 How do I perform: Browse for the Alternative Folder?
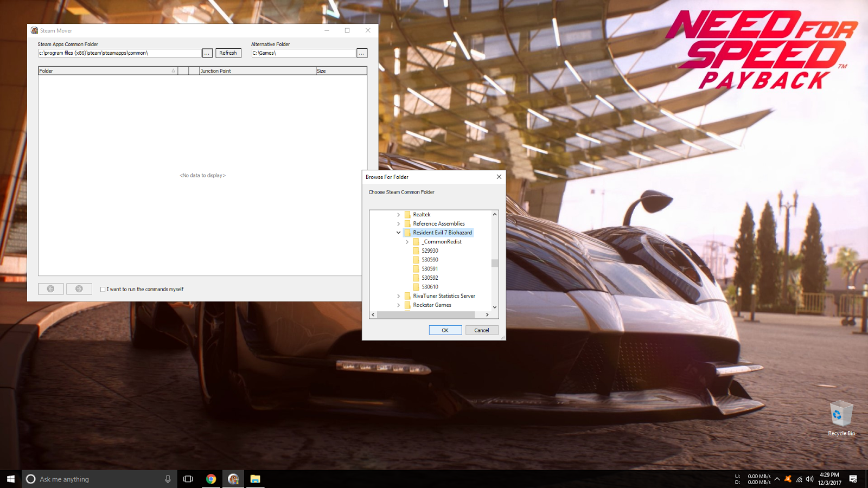coord(362,53)
